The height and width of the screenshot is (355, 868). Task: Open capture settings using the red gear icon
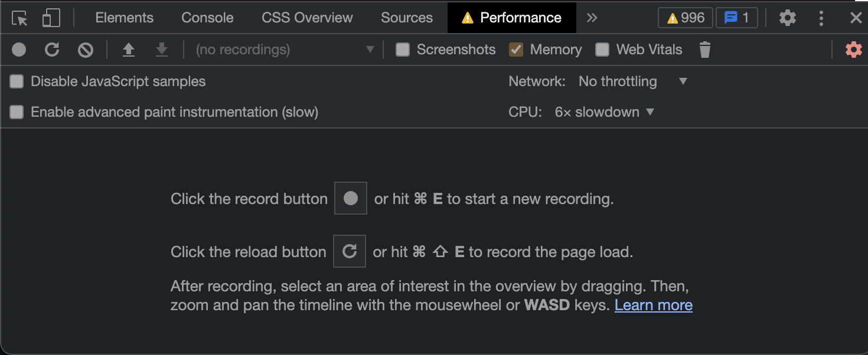(x=853, y=50)
